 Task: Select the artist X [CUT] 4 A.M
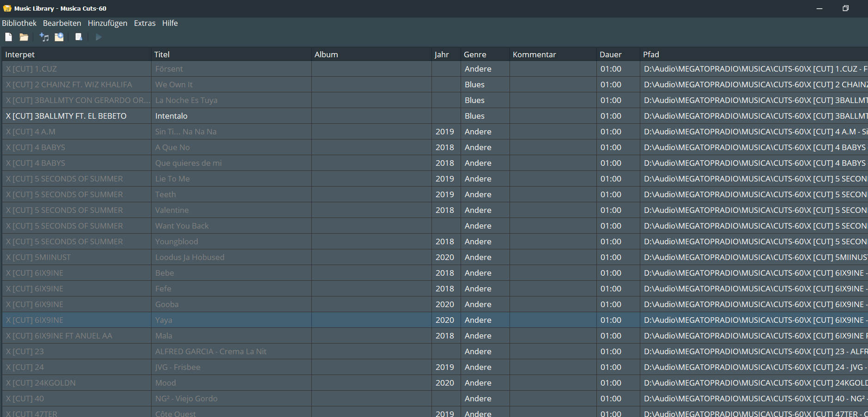(x=30, y=132)
